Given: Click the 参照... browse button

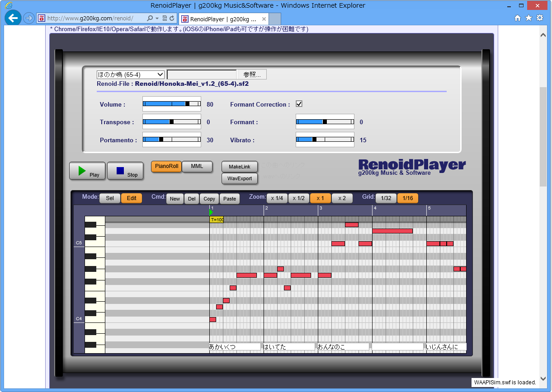Looking at the screenshot, I should coord(252,75).
